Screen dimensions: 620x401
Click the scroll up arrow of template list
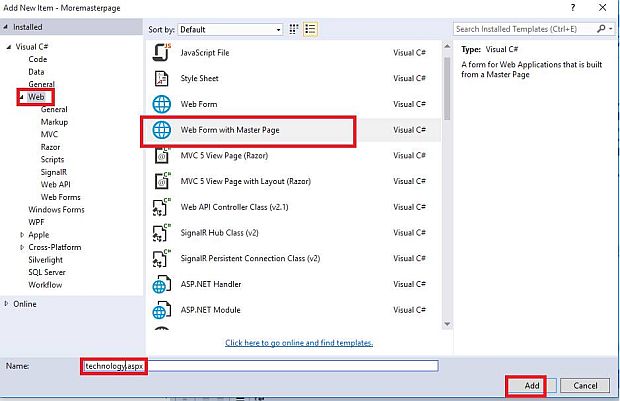click(x=447, y=47)
